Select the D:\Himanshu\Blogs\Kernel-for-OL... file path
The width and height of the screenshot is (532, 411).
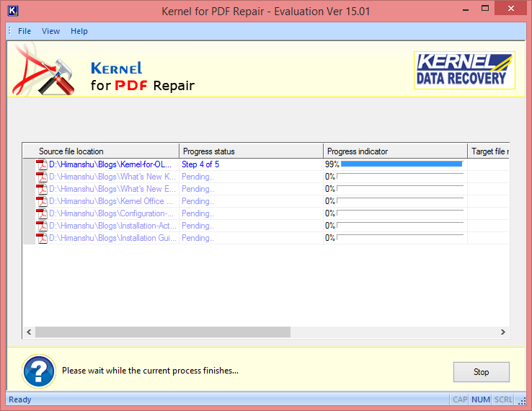[110, 164]
